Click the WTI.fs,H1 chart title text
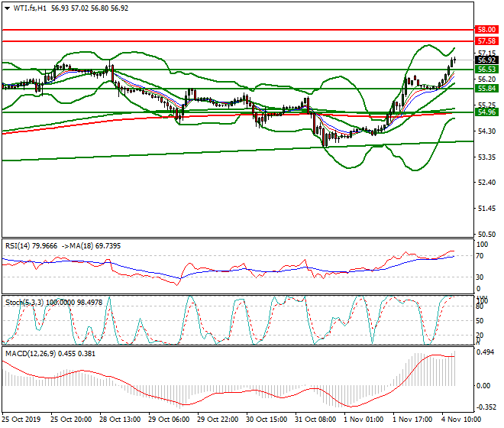The height and width of the screenshot is (428, 504). pos(30,8)
